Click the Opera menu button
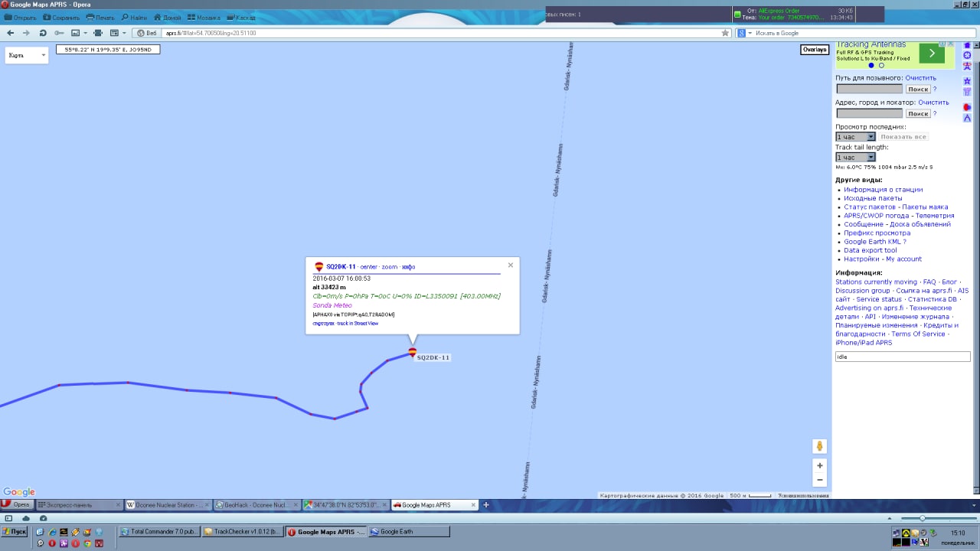980x551 pixels. (x=16, y=505)
